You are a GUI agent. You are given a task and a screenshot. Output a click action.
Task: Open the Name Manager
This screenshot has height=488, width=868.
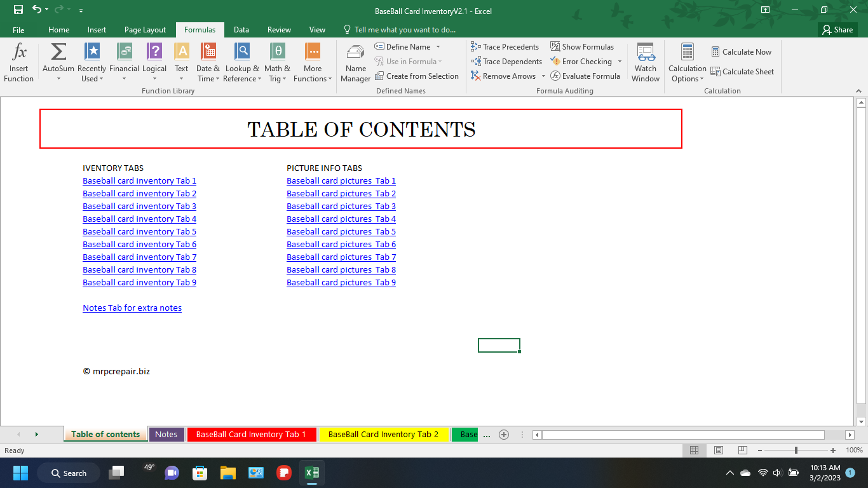(355, 64)
